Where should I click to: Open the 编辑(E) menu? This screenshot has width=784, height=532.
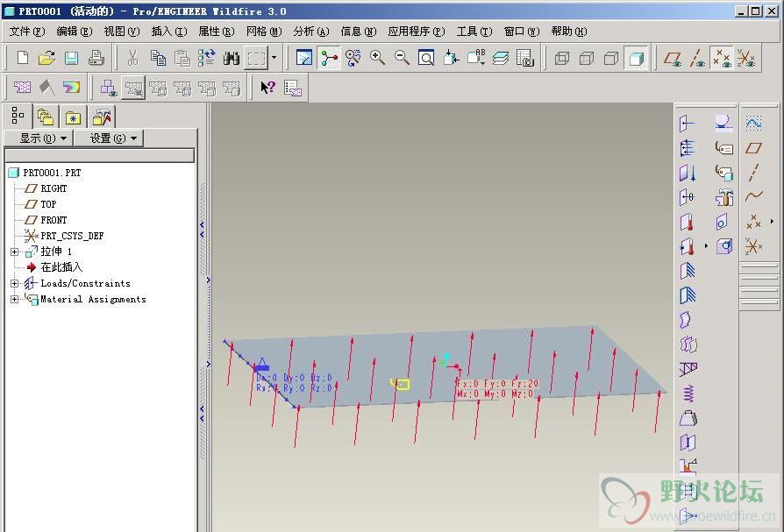74,32
